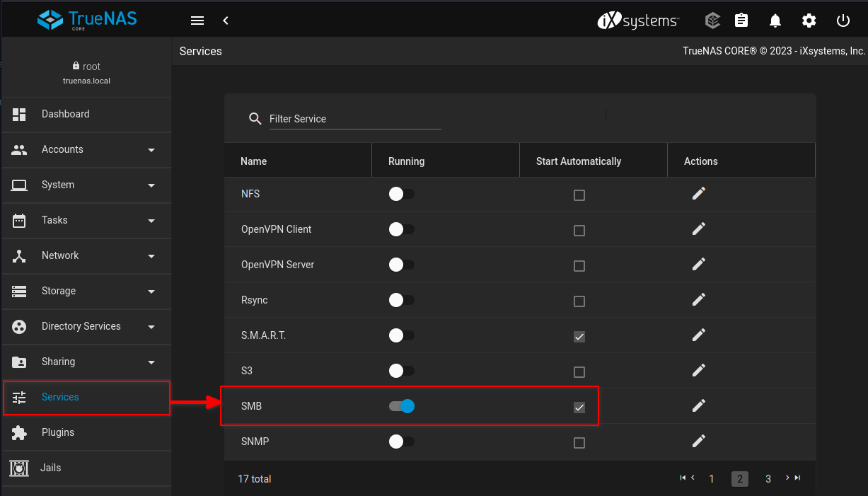Select Dashboard from the sidebar

click(66, 114)
